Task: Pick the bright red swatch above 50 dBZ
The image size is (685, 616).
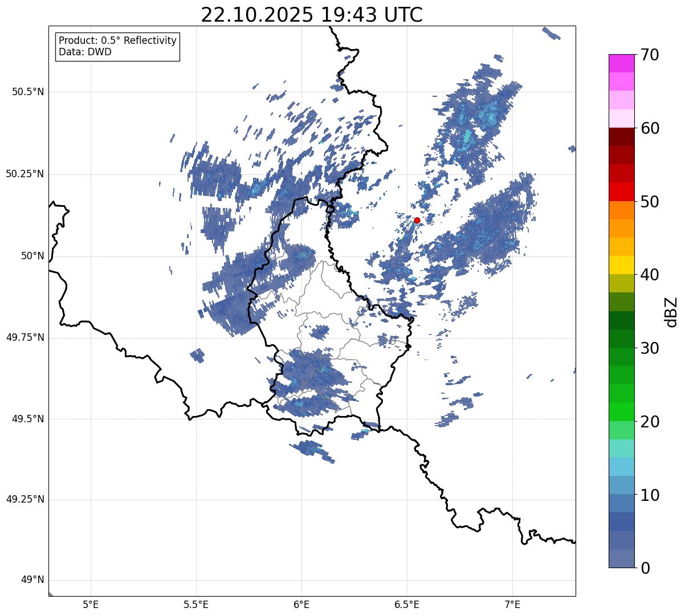Action: point(622,192)
